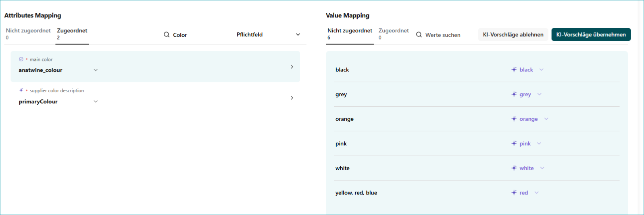644x215 pixels.
Task: Click the AI sparkle icon next to orange suggestion
Action: point(514,119)
